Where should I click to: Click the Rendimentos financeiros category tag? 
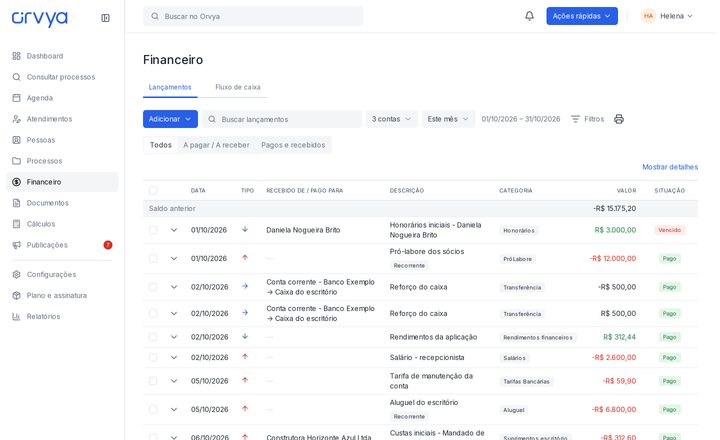pos(538,337)
